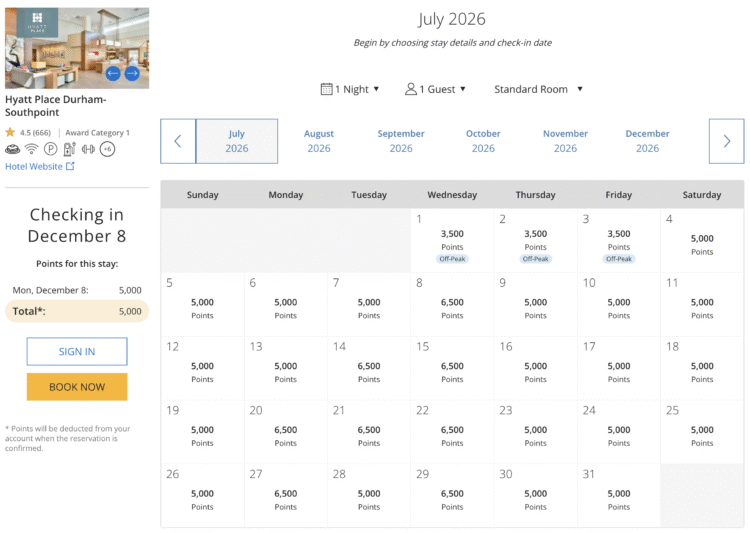This screenshot has height=533, width=750.
Task: Click the Saturday column header
Action: [702, 195]
